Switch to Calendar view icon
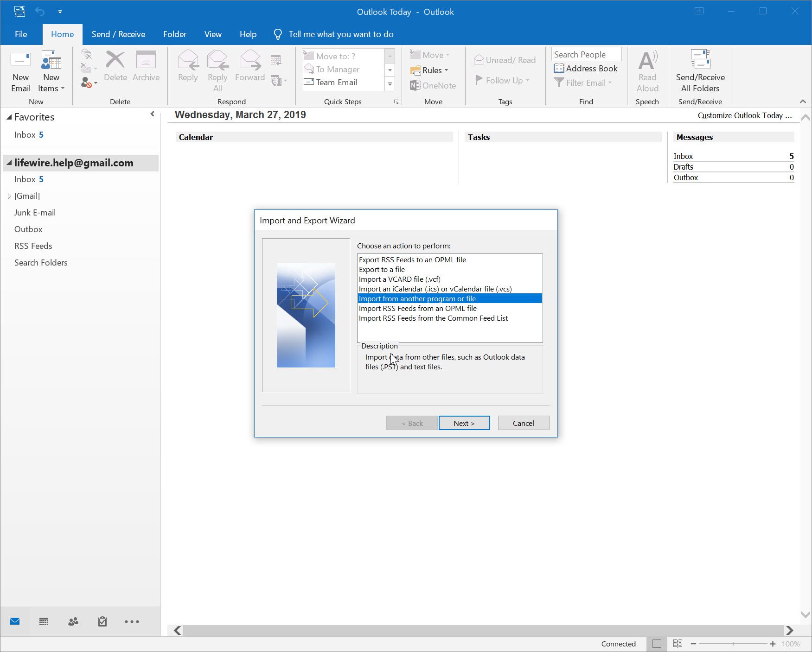812x652 pixels. point(44,621)
